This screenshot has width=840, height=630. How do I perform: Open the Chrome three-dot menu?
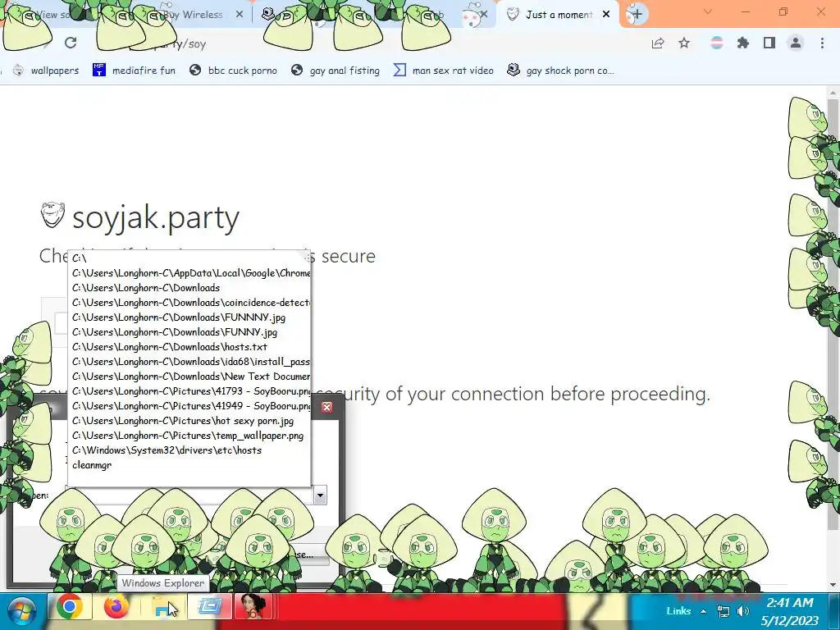pyautogui.click(x=822, y=43)
